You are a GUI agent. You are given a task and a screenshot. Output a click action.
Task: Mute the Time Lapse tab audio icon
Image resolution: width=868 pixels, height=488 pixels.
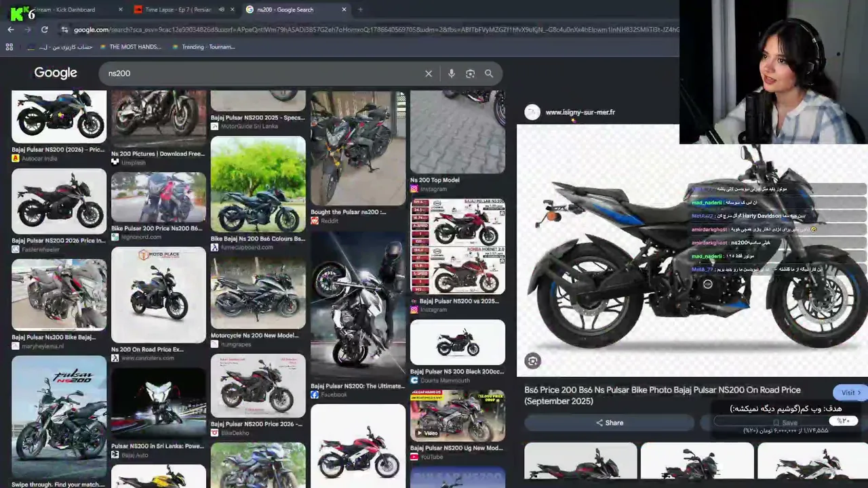point(221,9)
